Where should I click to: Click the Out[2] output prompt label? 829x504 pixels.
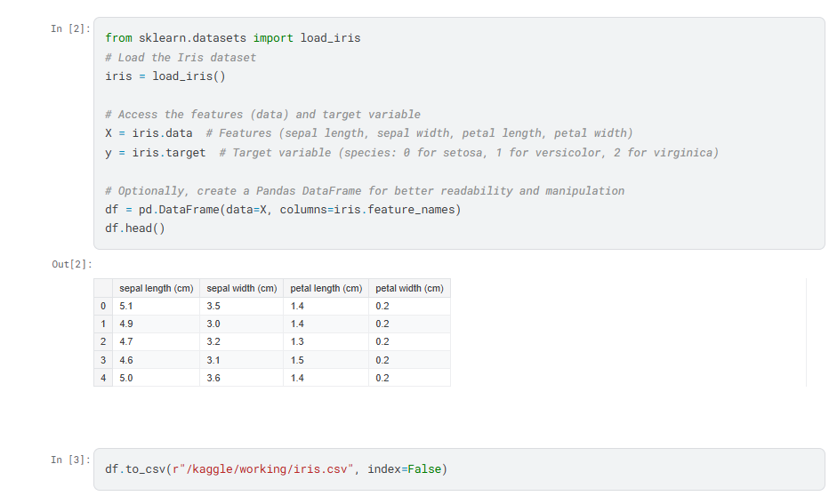[x=72, y=265]
